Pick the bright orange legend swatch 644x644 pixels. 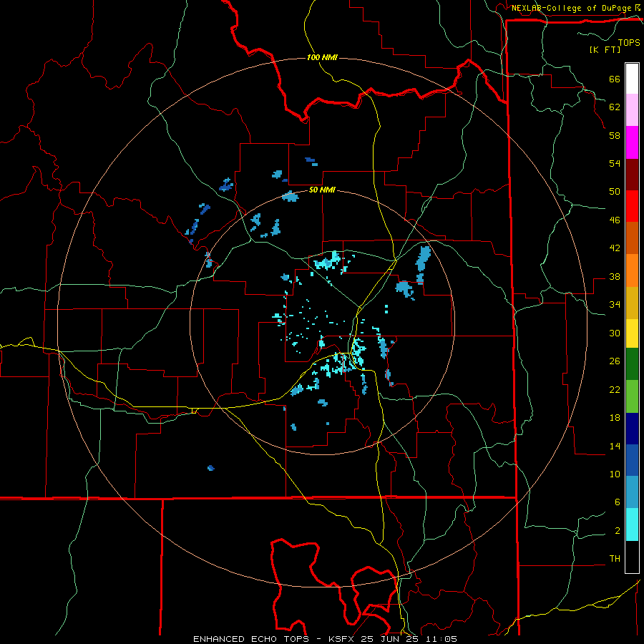[632, 270]
